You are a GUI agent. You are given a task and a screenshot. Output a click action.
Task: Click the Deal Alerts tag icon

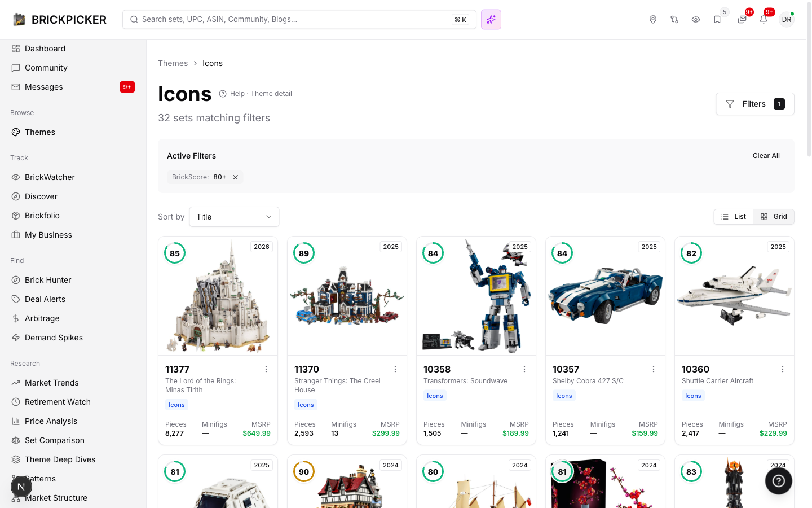16,299
